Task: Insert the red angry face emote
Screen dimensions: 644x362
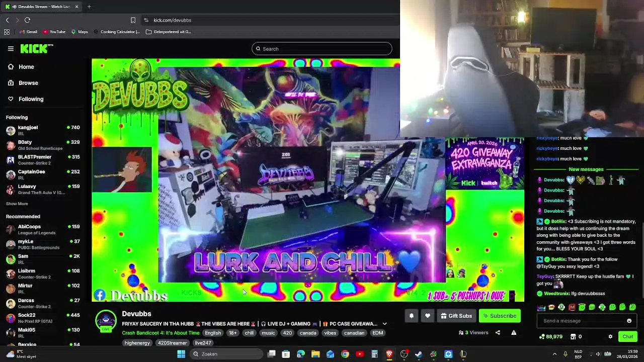Action: pos(572,307)
